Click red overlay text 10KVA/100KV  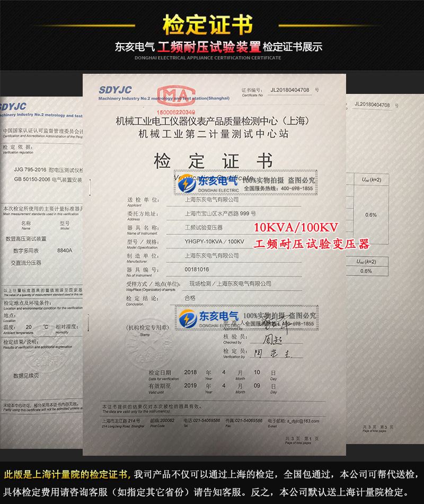(296, 227)
